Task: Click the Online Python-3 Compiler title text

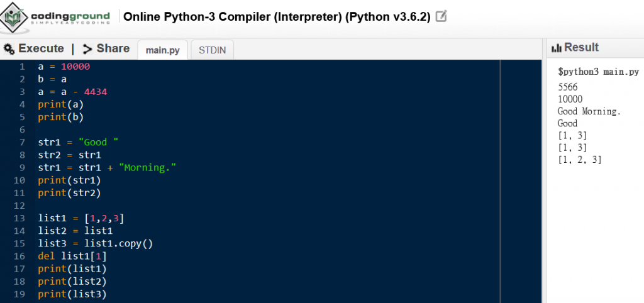Action: [x=277, y=17]
